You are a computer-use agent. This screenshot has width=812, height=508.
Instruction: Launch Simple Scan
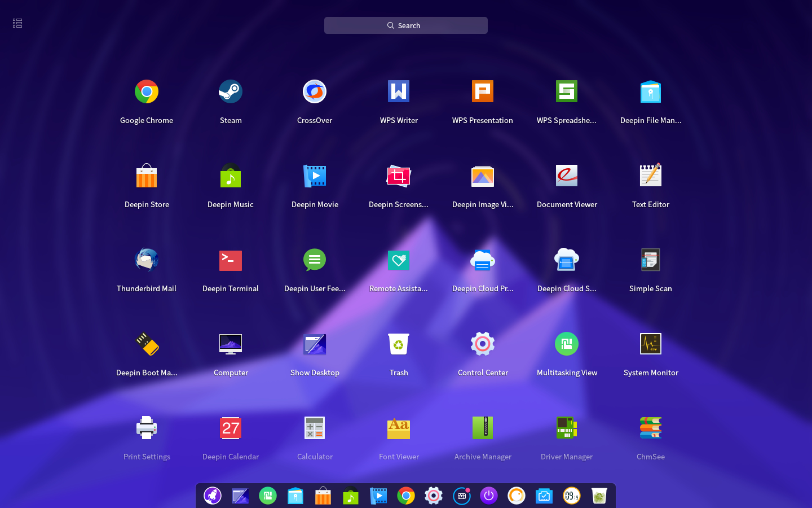(651, 260)
